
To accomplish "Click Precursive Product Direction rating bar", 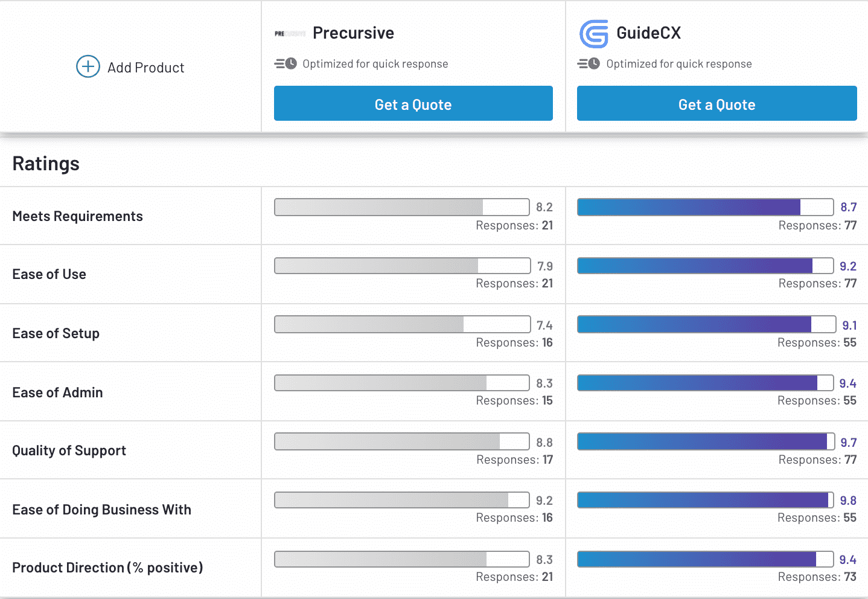I will 402,559.
